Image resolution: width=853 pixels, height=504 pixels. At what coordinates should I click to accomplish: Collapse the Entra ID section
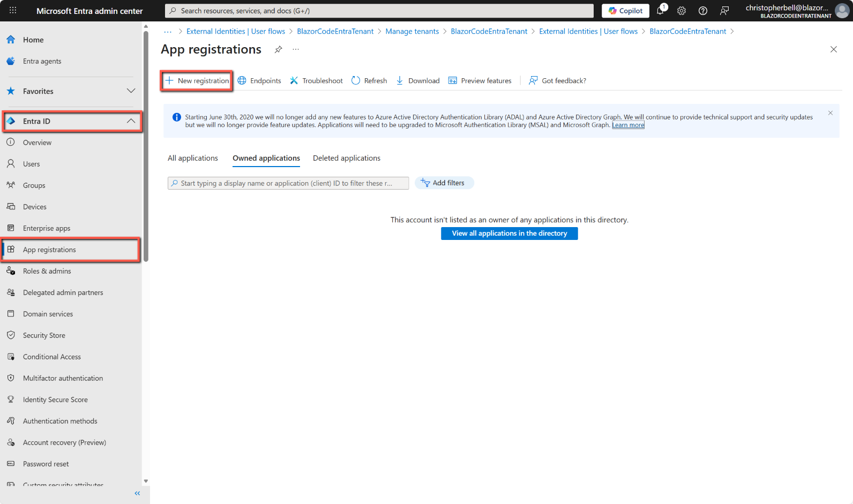(x=131, y=121)
